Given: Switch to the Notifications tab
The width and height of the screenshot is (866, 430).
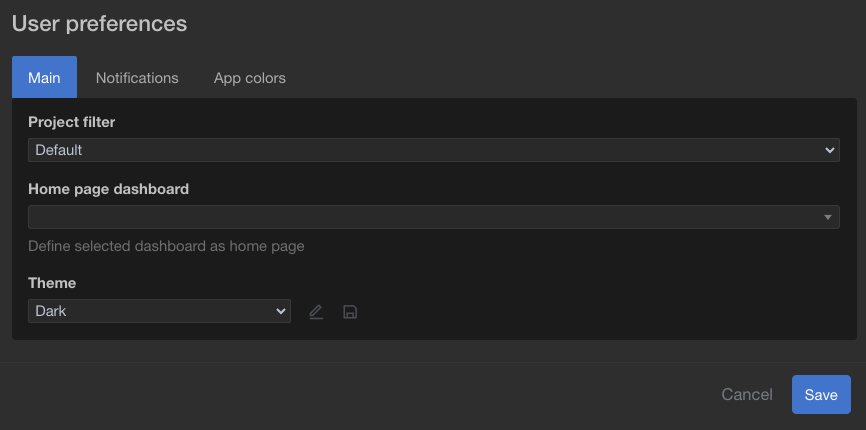Looking at the screenshot, I should coord(137,78).
